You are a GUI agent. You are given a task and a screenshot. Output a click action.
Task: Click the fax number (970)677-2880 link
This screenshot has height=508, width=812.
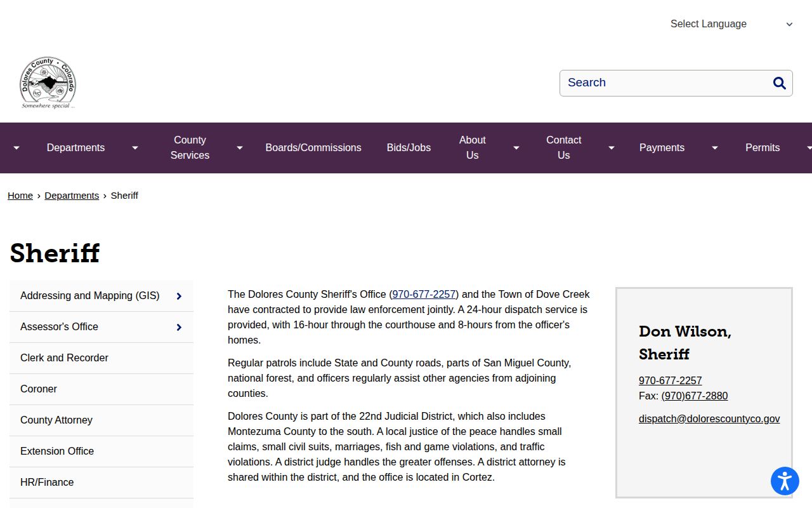[695, 396]
